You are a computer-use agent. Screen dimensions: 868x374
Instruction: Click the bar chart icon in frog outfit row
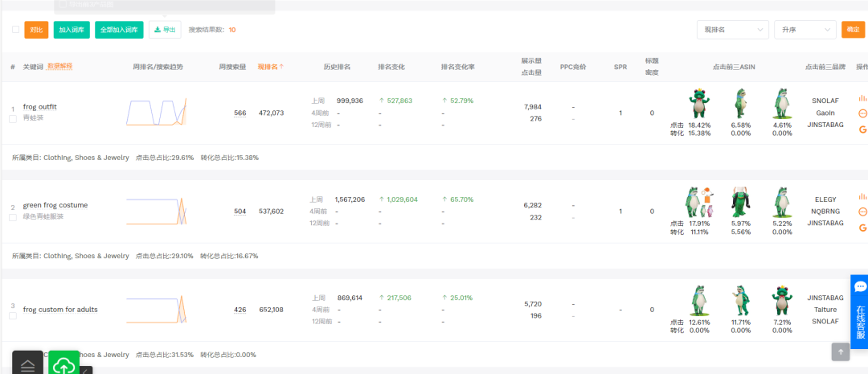tap(862, 98)
